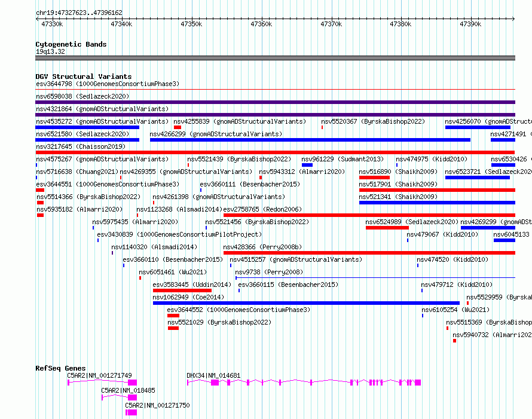Select the nsv516890 Shaikh2009 red bar
Viewport: 532px width, 419px height.
pos(375,178)
